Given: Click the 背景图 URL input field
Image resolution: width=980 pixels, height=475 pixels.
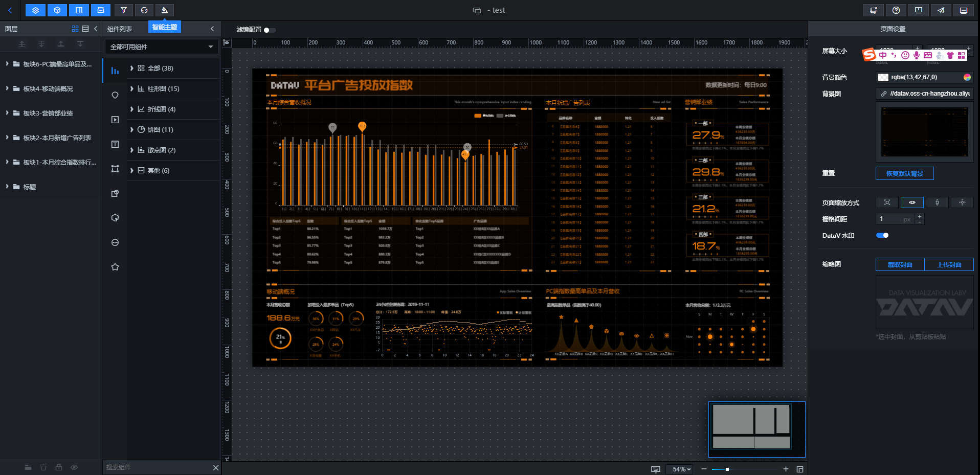Looking at the screenshot, I should click(x=925, y=94).
